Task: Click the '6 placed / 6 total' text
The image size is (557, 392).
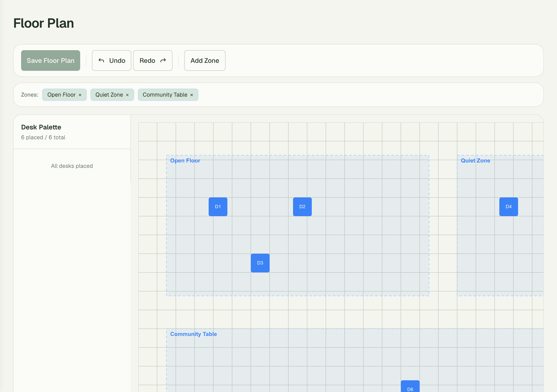Action: (43, 137)
